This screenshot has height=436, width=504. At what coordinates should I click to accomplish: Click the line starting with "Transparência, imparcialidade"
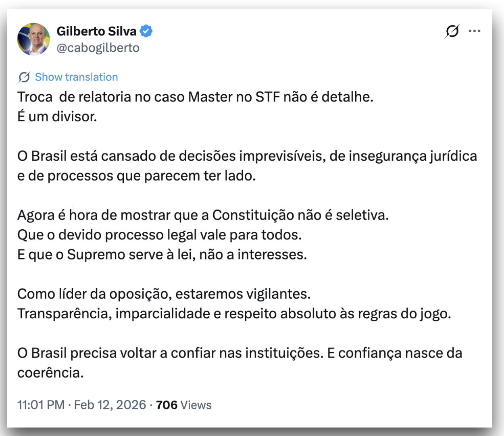[x=234, y=314]
